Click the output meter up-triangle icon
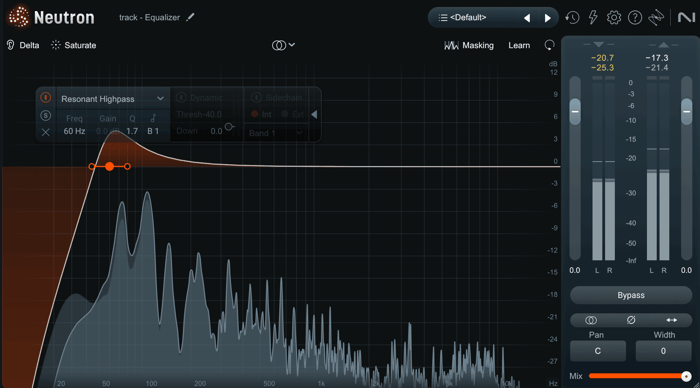 [x=663, y=45]
